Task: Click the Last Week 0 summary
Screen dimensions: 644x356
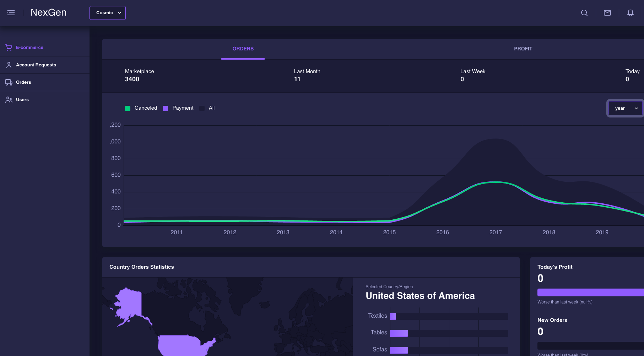Action: pos(473,75)
